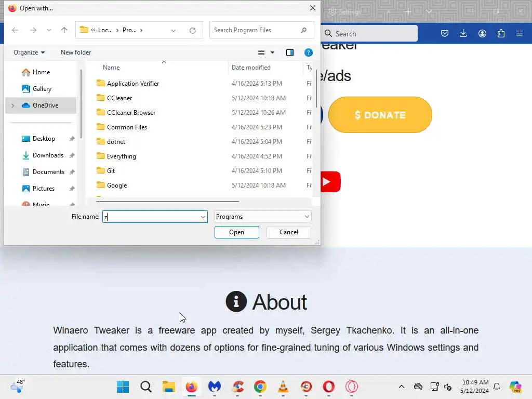Select the Everything folder
Viewport: 532px width, 399px height.
[121, 156]
